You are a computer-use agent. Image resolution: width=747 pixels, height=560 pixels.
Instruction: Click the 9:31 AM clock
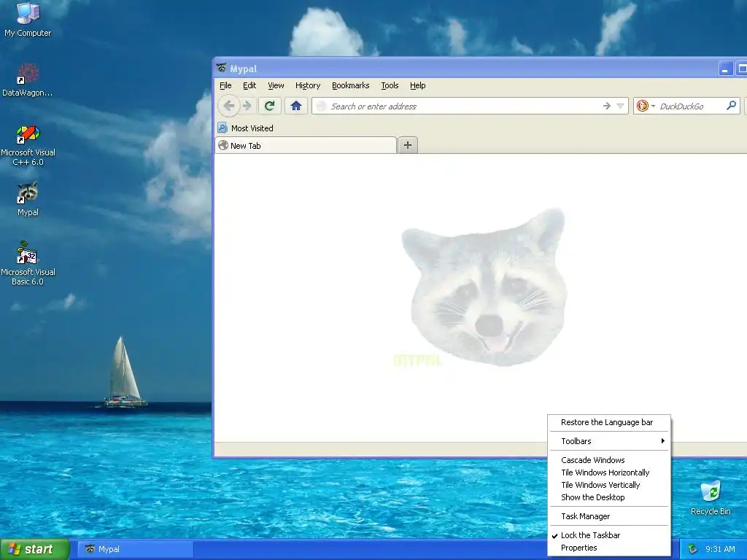tap(720, 549)
